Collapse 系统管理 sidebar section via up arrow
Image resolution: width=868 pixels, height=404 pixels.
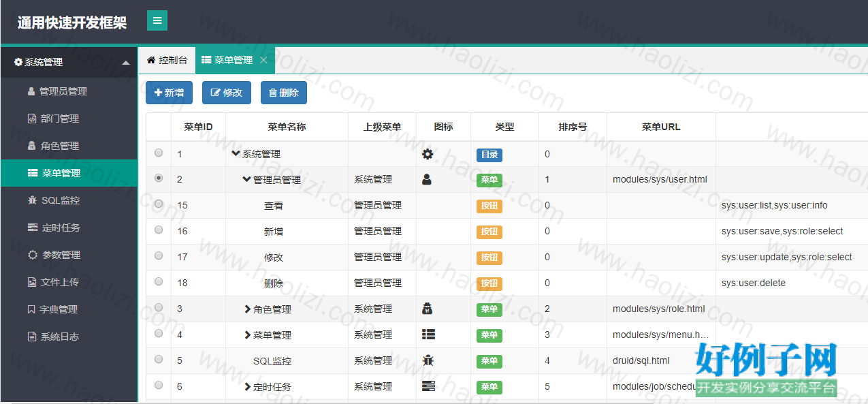tap(125, 63)
